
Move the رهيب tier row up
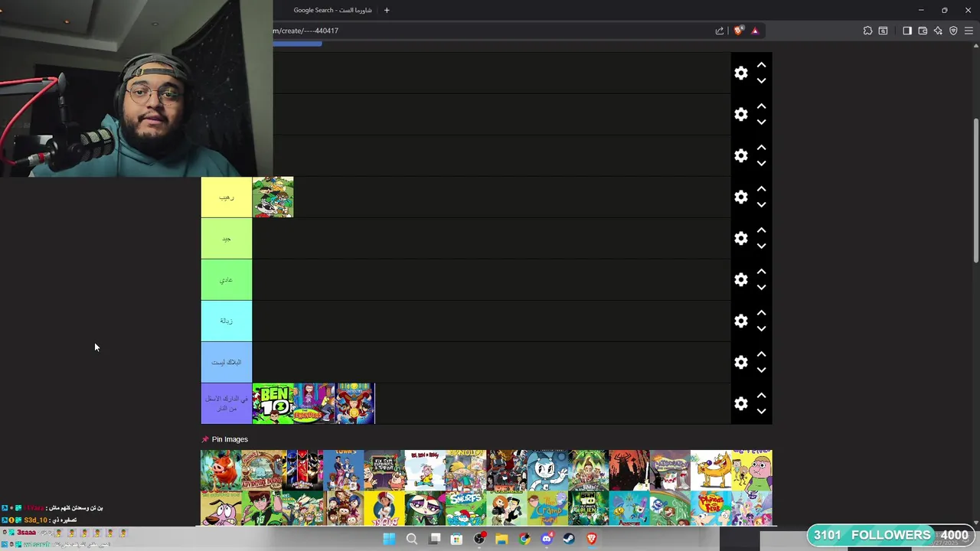pos(761,189)
